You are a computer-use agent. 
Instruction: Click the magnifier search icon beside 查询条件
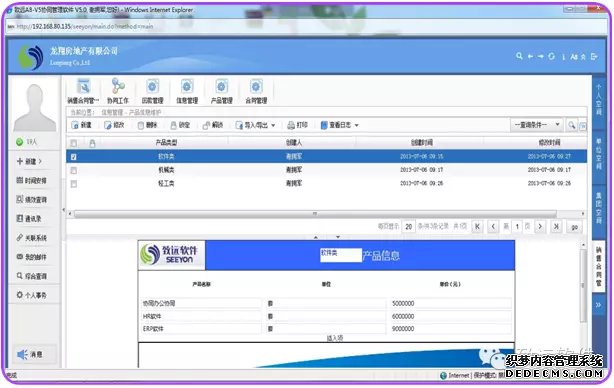pyautogui.click(x=572, y=125)
